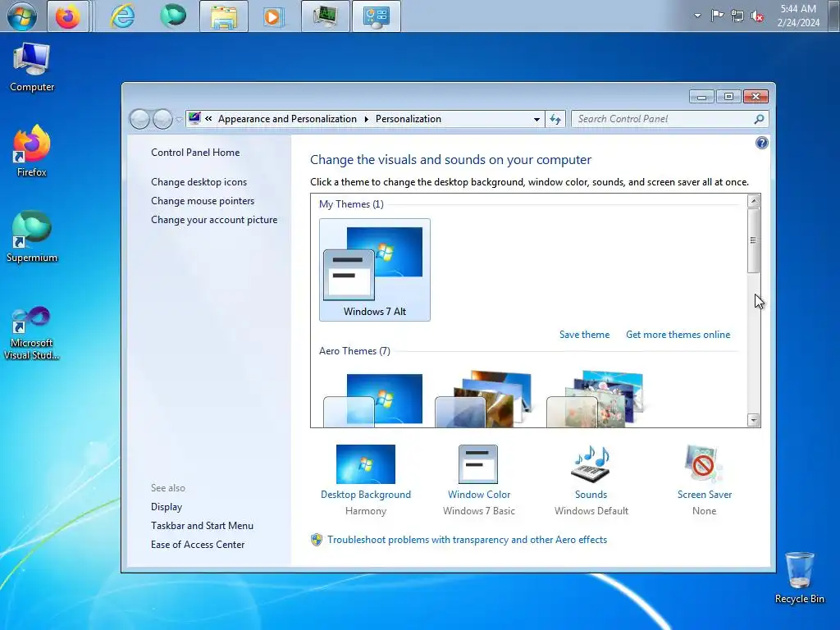
Task: Open the clock showing 5:44 AM
Action: [798, 16]
